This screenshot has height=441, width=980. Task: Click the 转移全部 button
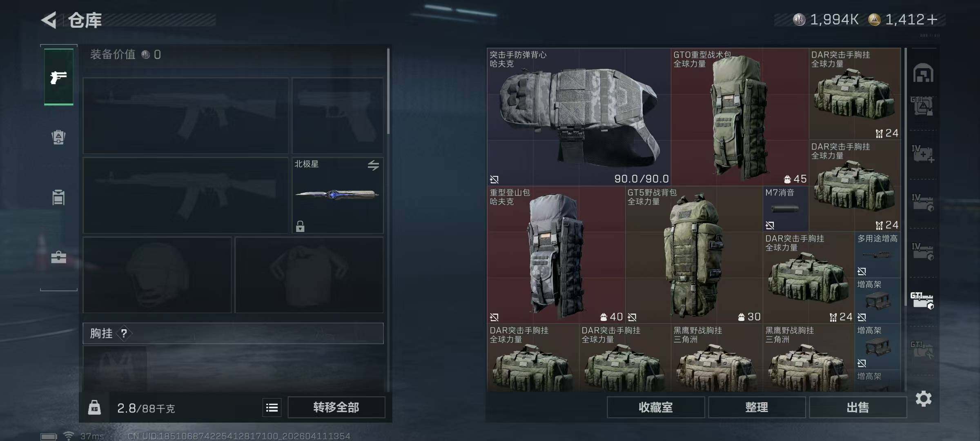coord(336,407)
